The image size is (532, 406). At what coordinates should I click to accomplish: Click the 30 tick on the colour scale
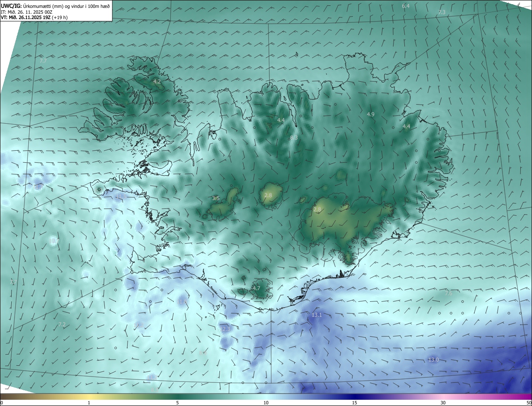(x=443, y=403)
